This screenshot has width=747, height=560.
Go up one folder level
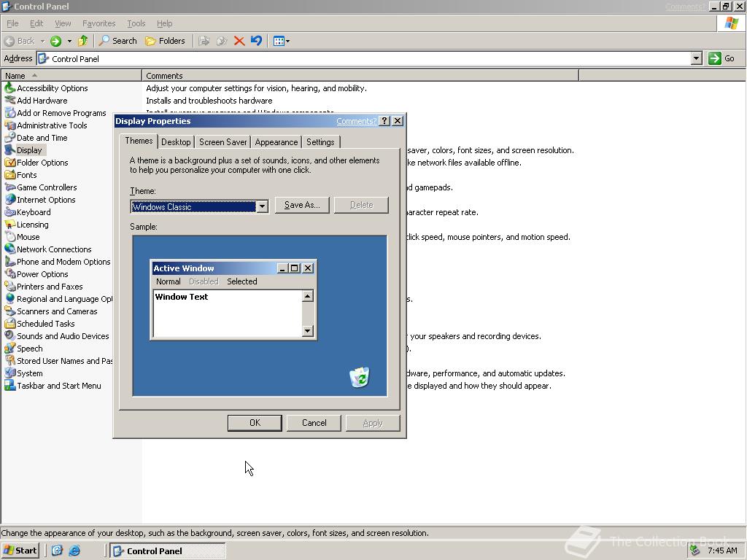click(x=83, y=41)
